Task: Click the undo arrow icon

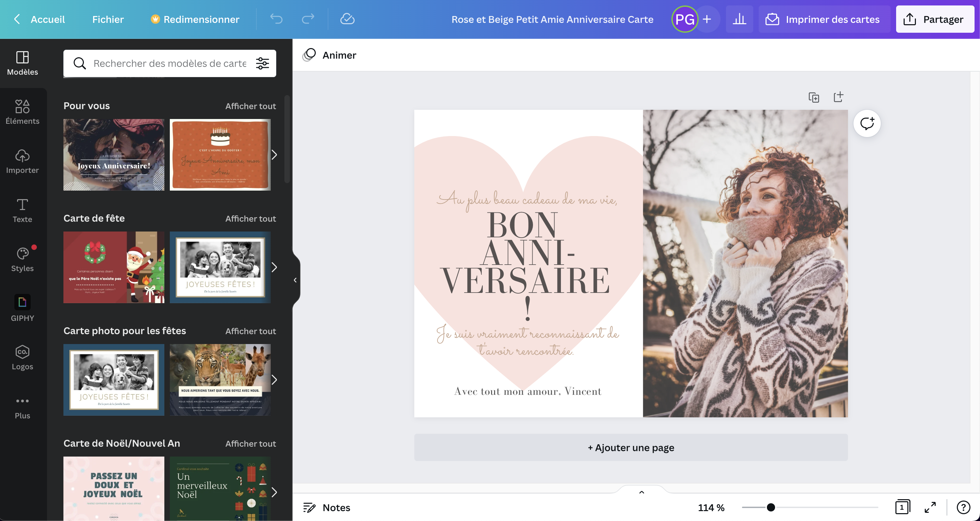Action: pyautogui.click(x=277, y=19)
